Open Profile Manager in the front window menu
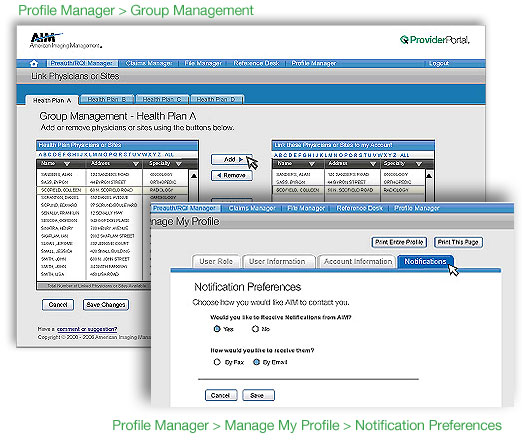Viewport: 522px width, 440px height. point(417,208)
